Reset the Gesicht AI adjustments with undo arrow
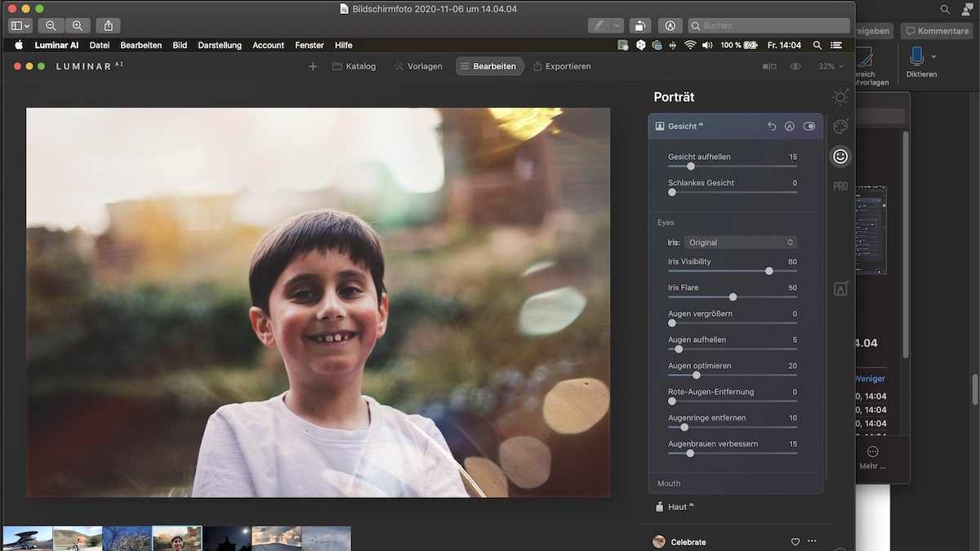Screen dimensions: 980x551 772,127
